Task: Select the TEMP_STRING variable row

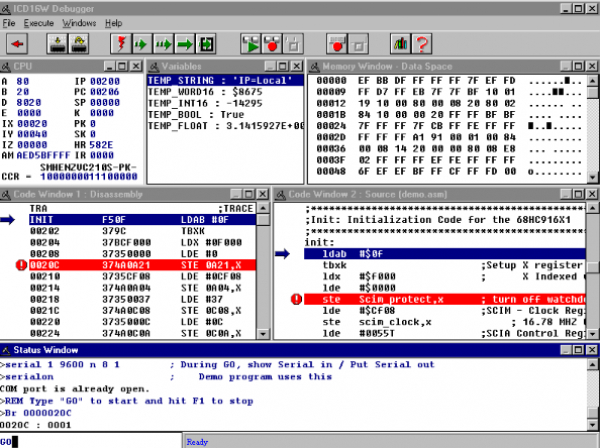Action: [x=205, y=78]
